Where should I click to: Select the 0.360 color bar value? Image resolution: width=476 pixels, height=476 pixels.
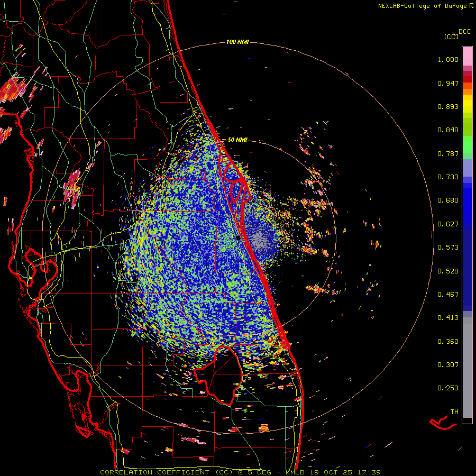click(448, 342)
